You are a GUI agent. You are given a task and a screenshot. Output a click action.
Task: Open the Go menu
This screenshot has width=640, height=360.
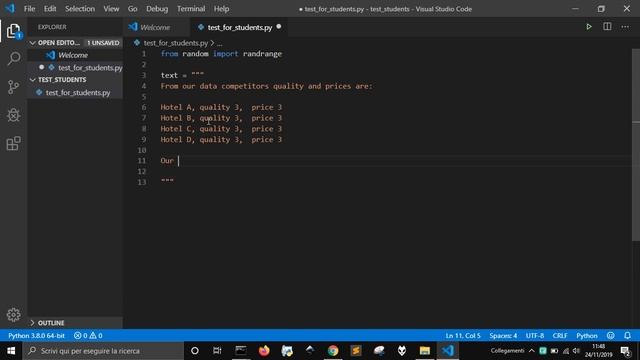[x=132, y=9]
